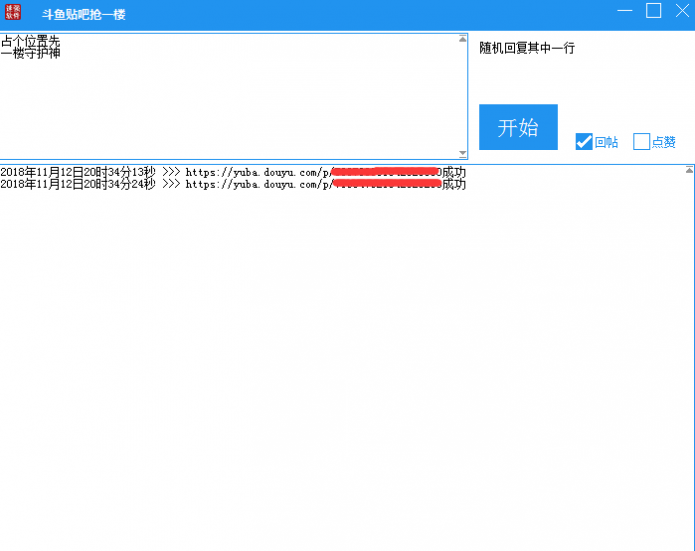This screenshot has width=695, height=551.
Task: Click the reply box's scroll down arrow
Action: click(462, 153)
